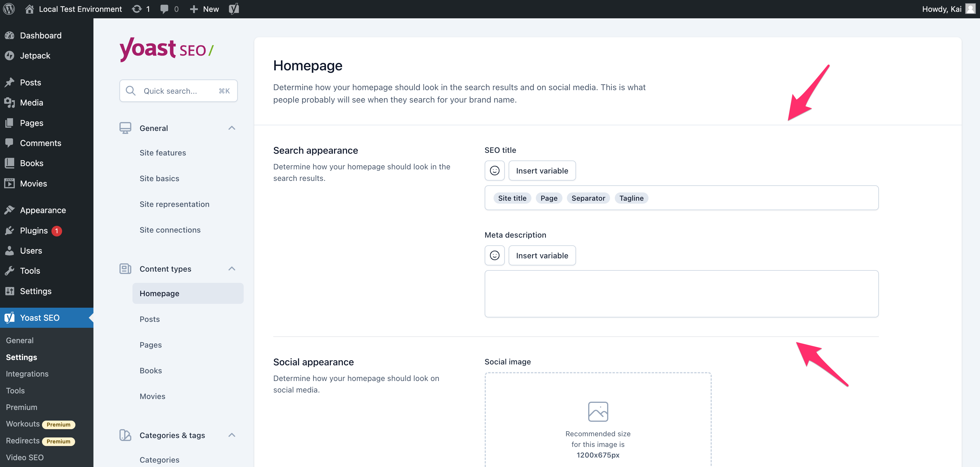
Task: Click Insert variable for the SEO title
Action: (x=542, y=170)
